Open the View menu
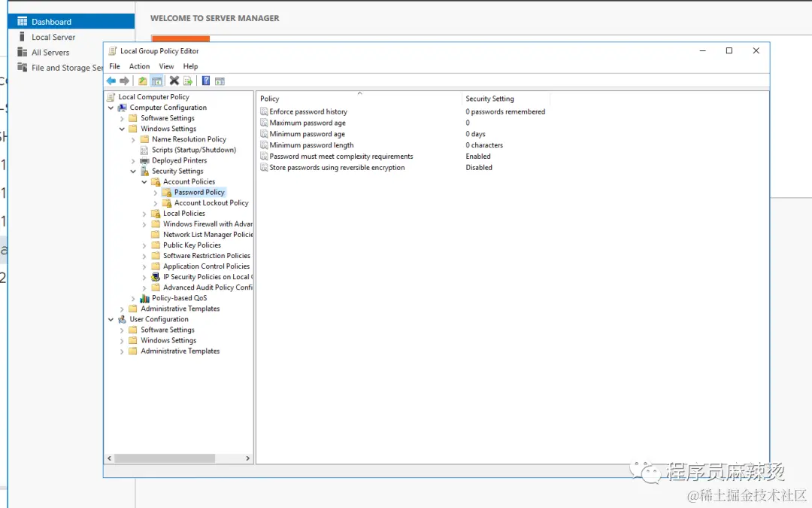This screenshot has height=508, width=812. (x=166, y=66)
